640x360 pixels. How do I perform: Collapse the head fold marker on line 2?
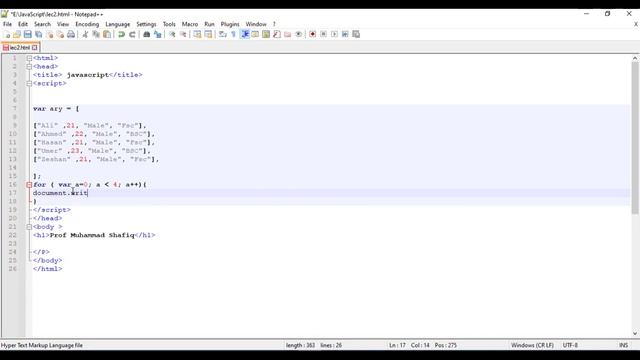29,67
